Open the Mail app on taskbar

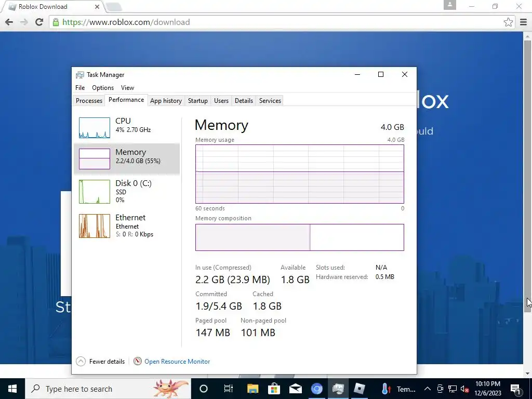tap(296, 389)
